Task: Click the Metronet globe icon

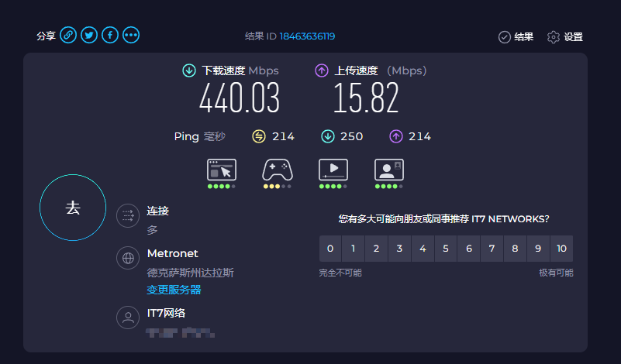Action: click(127, 259)
